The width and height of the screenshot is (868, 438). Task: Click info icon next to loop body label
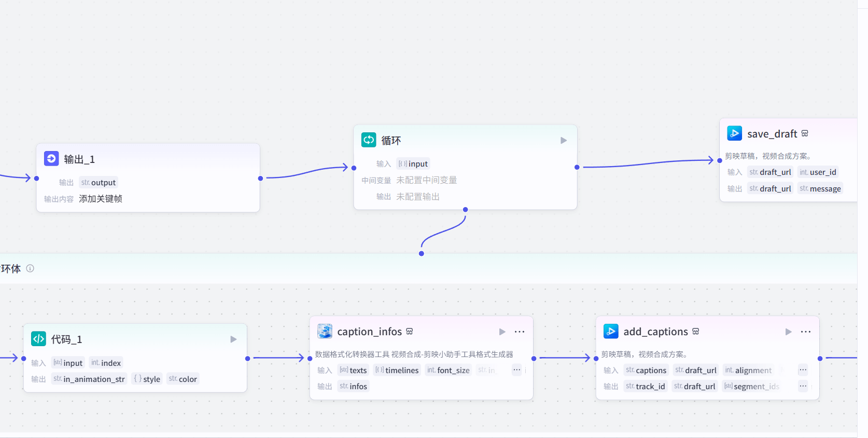30,268
